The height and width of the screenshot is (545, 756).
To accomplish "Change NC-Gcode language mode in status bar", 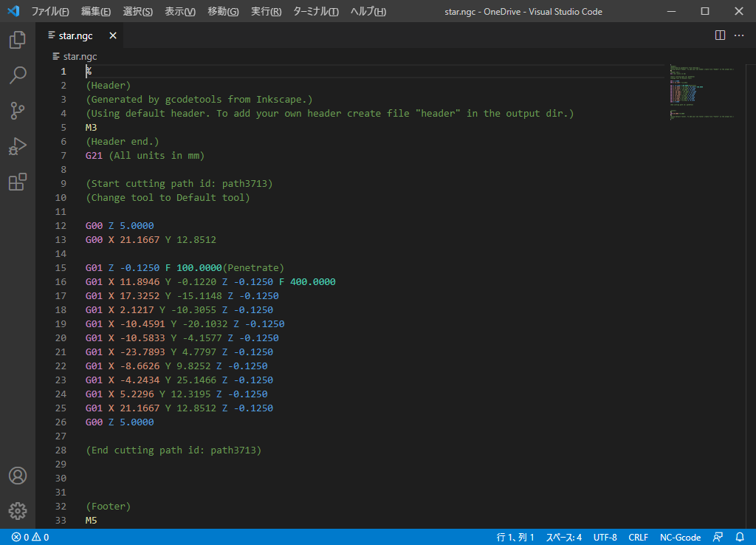I will (680, 537).
